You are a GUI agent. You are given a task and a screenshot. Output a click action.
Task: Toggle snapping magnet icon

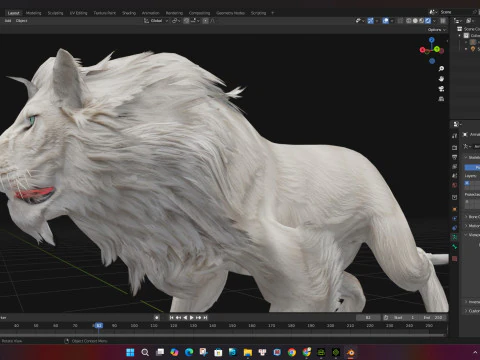click(x=186, y=21)
